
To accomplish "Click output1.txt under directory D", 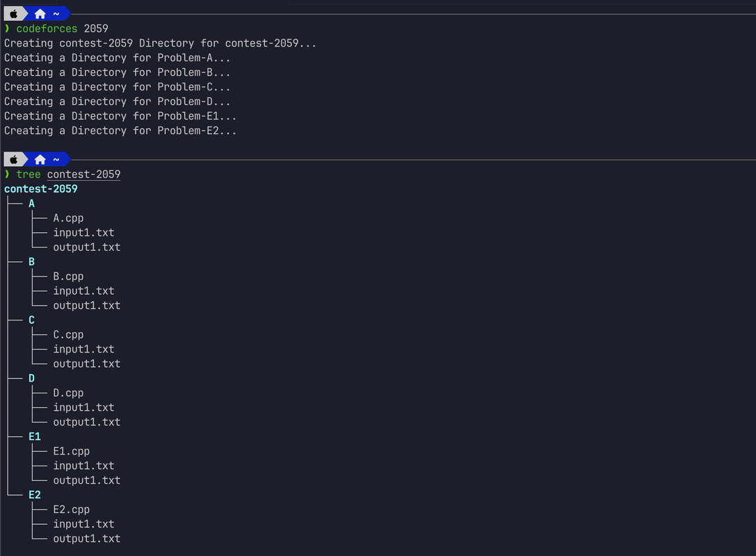I will point(87,422).
